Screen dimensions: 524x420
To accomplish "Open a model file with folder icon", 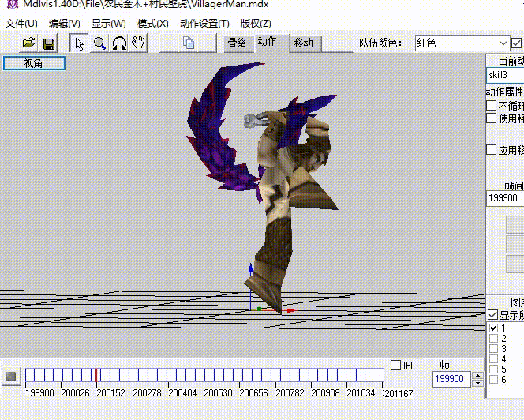I will click(28, 43).
